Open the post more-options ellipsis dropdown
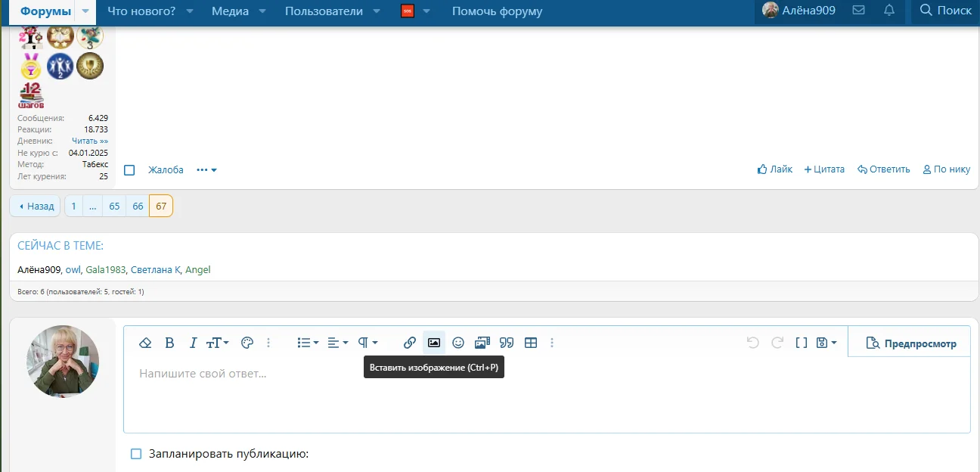 point(206,170)
